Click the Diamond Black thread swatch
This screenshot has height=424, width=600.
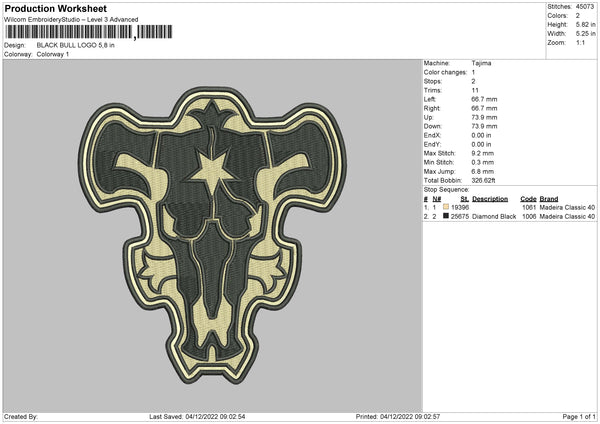coord(445,216)
